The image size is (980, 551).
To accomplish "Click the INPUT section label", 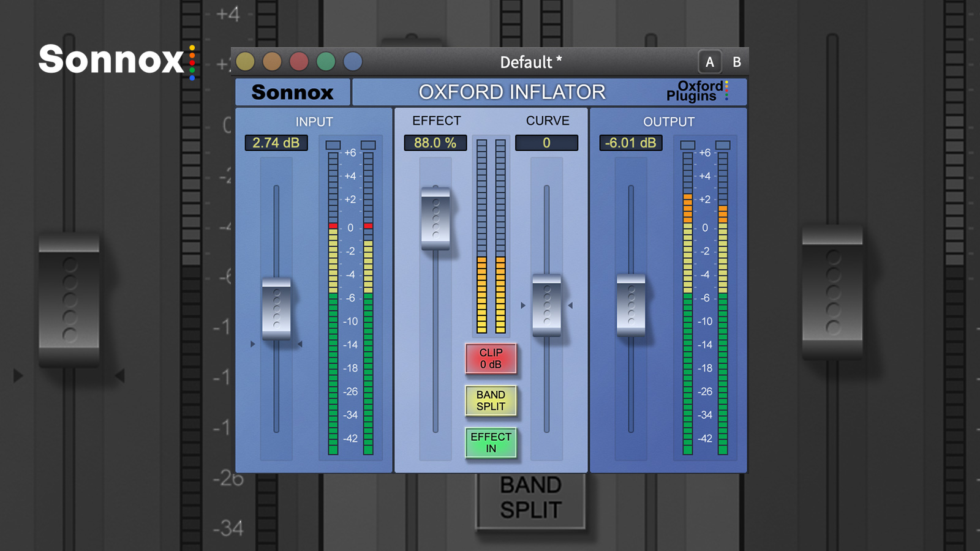I will pos(314,122).
